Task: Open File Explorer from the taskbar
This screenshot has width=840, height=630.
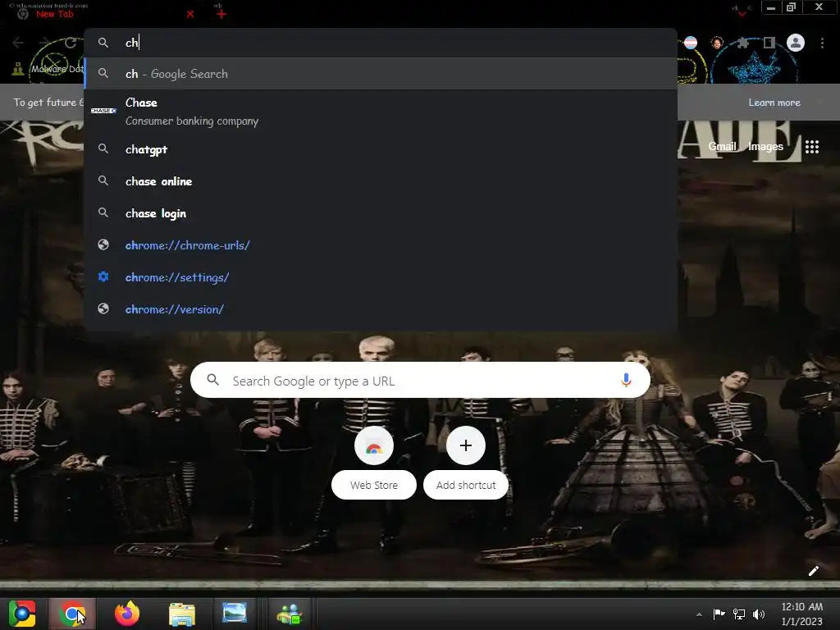Action: [x=182, y=614]
